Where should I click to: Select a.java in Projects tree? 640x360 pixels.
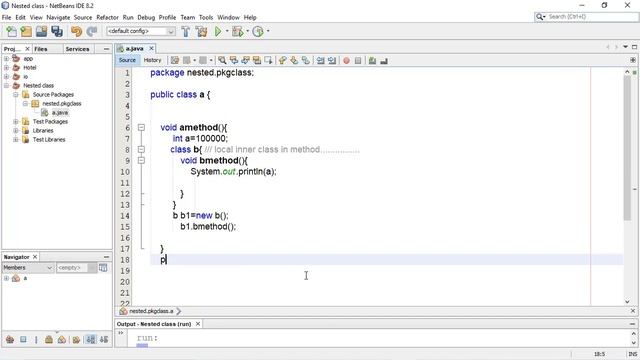coord(60,113)
